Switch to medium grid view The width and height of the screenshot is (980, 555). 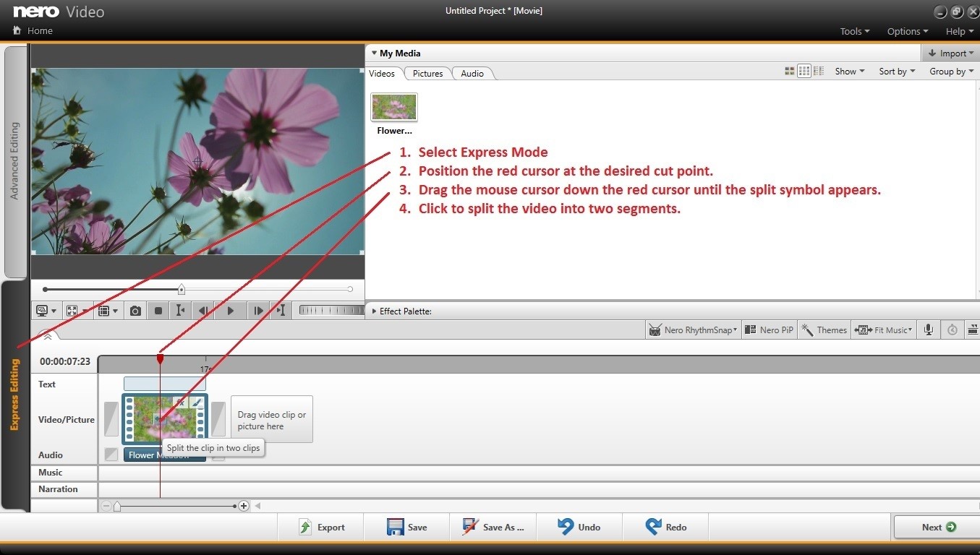click(804, 71)
